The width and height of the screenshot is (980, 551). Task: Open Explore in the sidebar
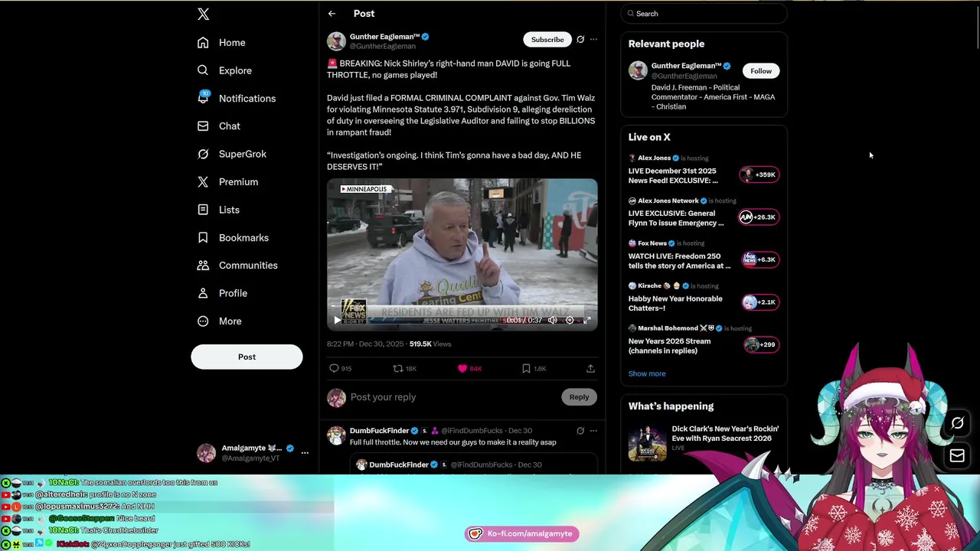pyautogui.click(x=224, y=70)
